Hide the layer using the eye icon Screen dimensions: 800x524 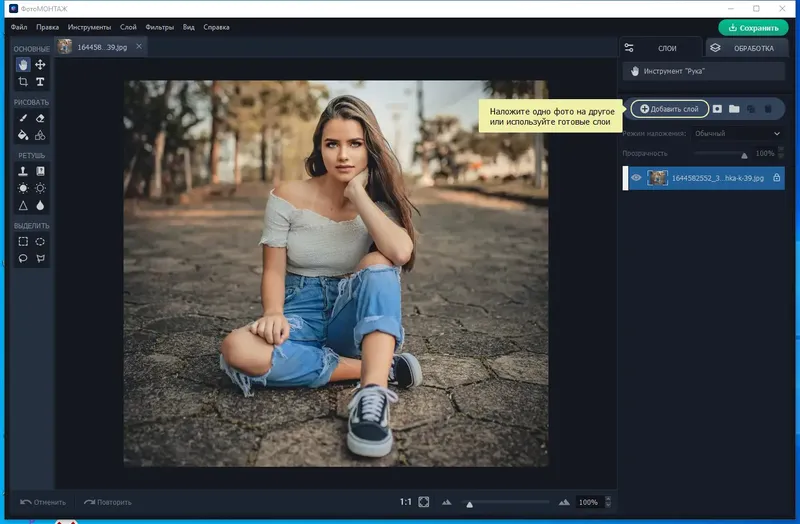(636, 178)
